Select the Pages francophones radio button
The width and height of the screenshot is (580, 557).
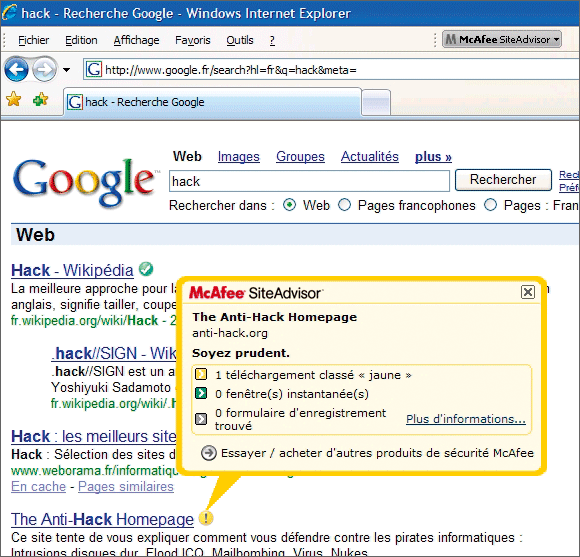tap(344, 205)
